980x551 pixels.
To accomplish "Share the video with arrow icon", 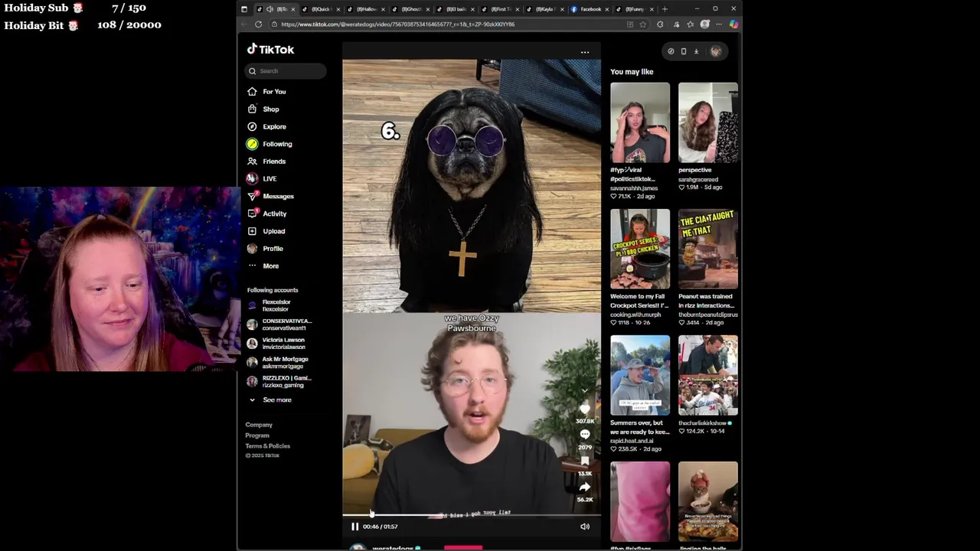I will (x=585, y=487).
